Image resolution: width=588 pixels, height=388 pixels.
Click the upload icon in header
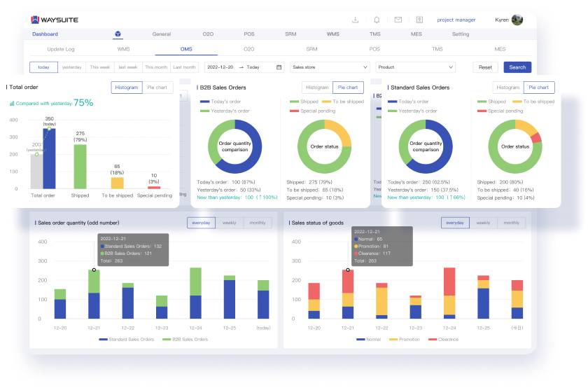pyautogui.click(x=419, y=20)
